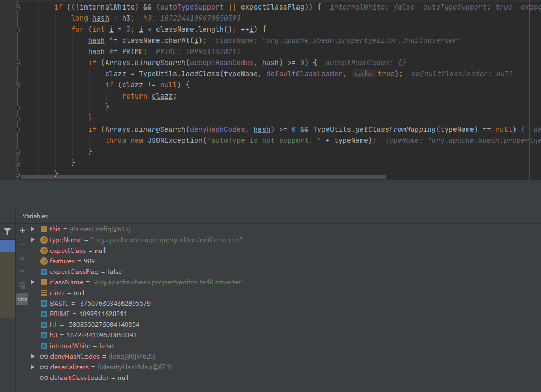Screen dimensions: 541x392
Task: Open the Variables panel tab
Action: point(35,216)
